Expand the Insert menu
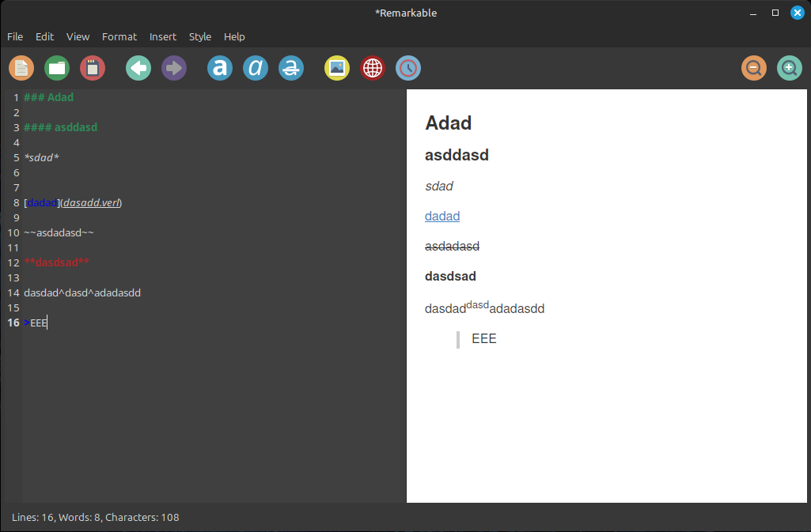 (x=163, y=36)
